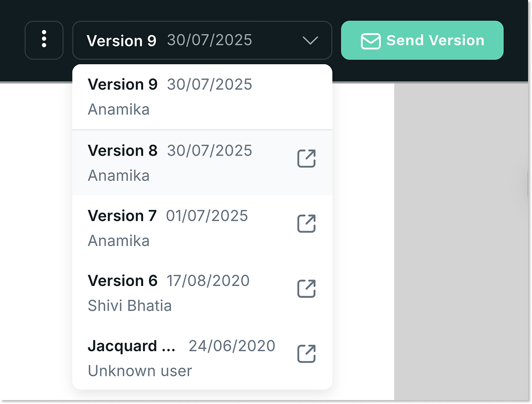
Task: Click the envelope icon on Send Version
Action: click(371, 41)
